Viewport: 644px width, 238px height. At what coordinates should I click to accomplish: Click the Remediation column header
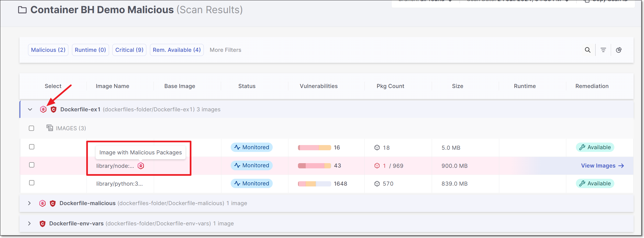(x=592, y=86)
